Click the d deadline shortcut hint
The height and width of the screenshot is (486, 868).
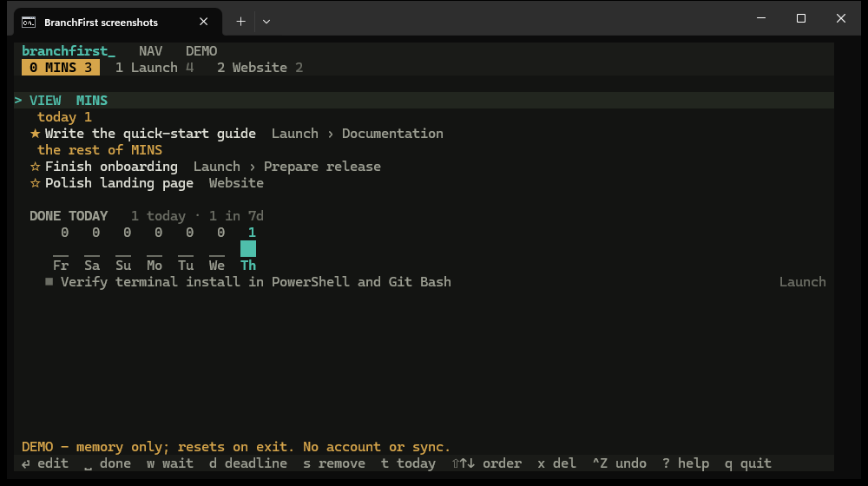248,463
